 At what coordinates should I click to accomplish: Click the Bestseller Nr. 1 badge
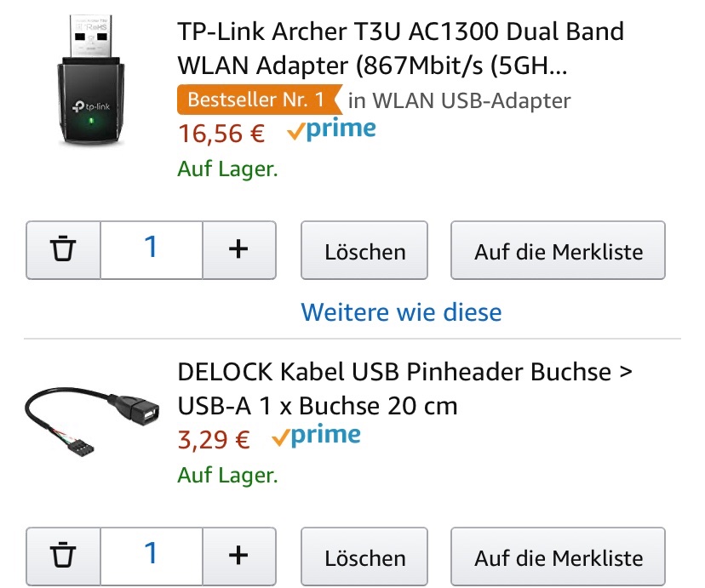256,100
